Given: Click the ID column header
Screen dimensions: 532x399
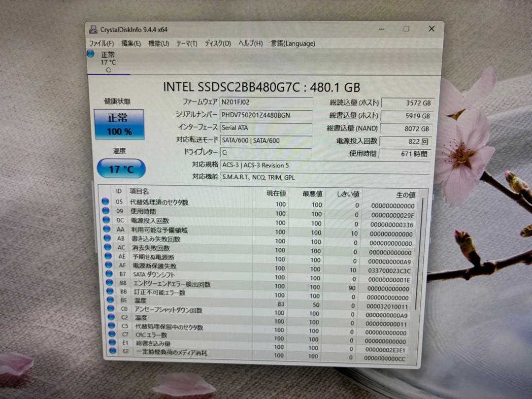Looking at the screenshot, I should tap(118, 191).
